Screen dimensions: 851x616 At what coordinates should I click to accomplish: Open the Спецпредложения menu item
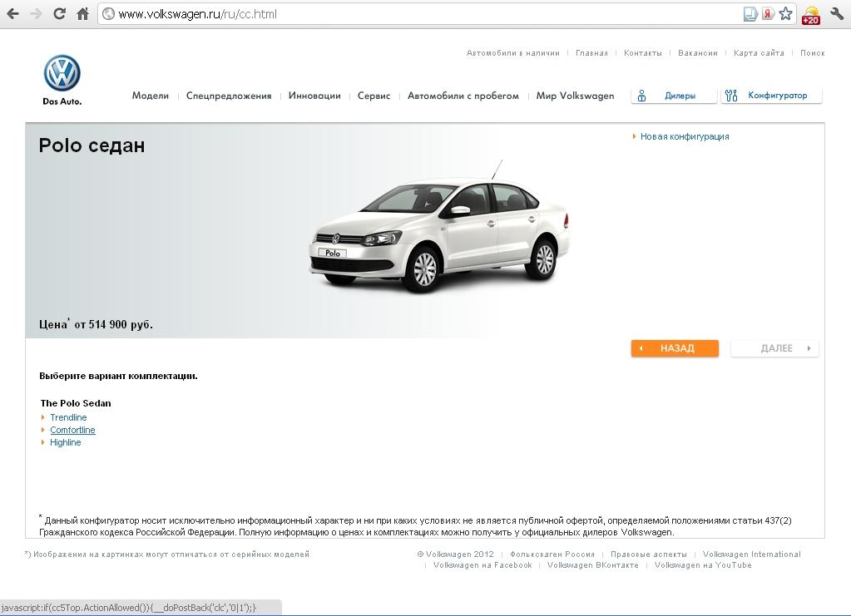229,96
